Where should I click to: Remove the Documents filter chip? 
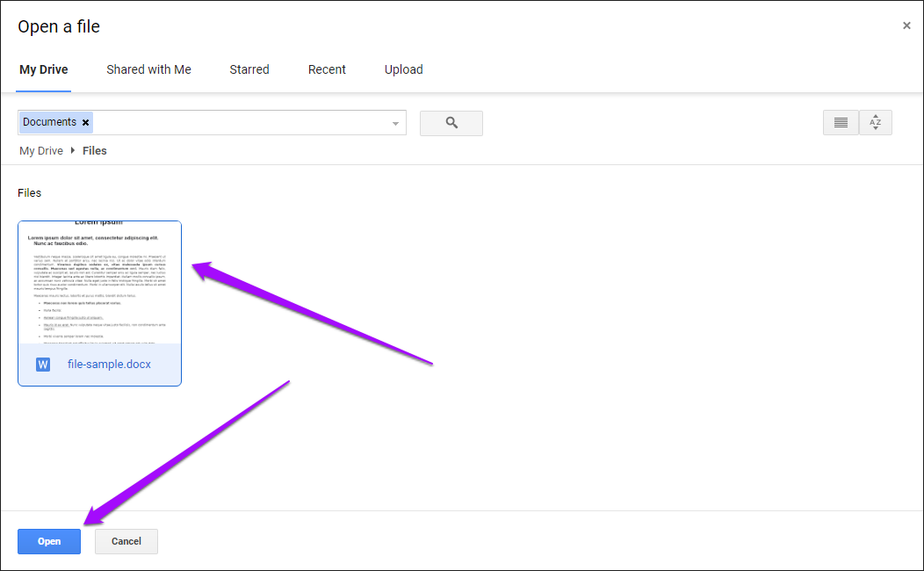point(85,122)
